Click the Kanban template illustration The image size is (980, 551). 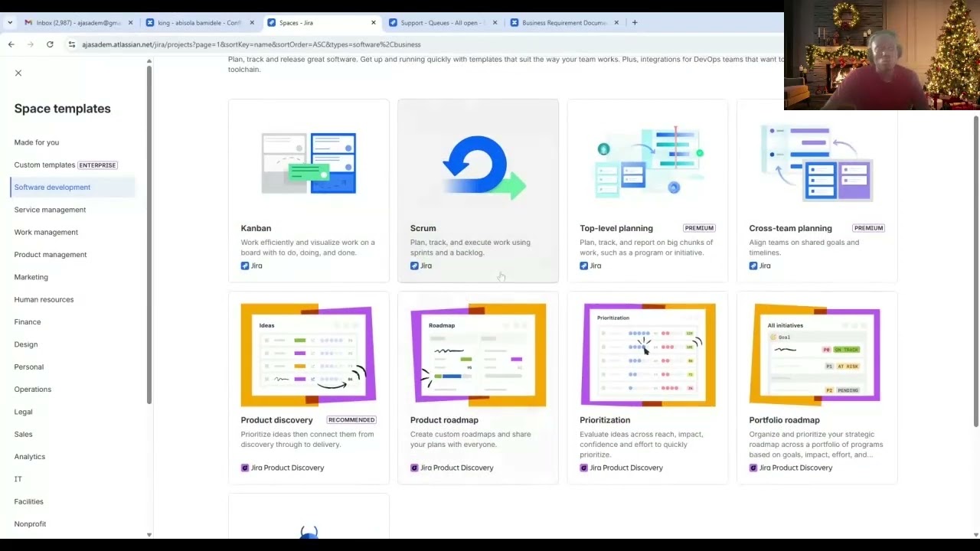click(x=309, y=163)
